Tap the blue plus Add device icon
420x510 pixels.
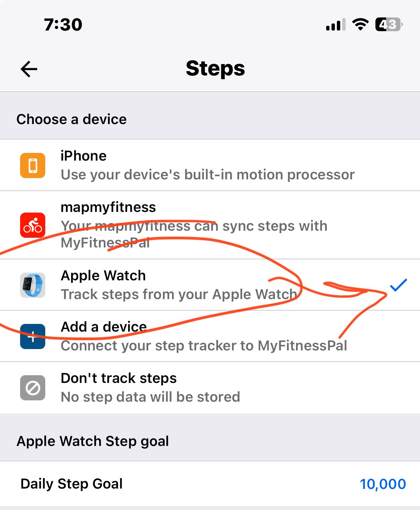click(33, 336)
